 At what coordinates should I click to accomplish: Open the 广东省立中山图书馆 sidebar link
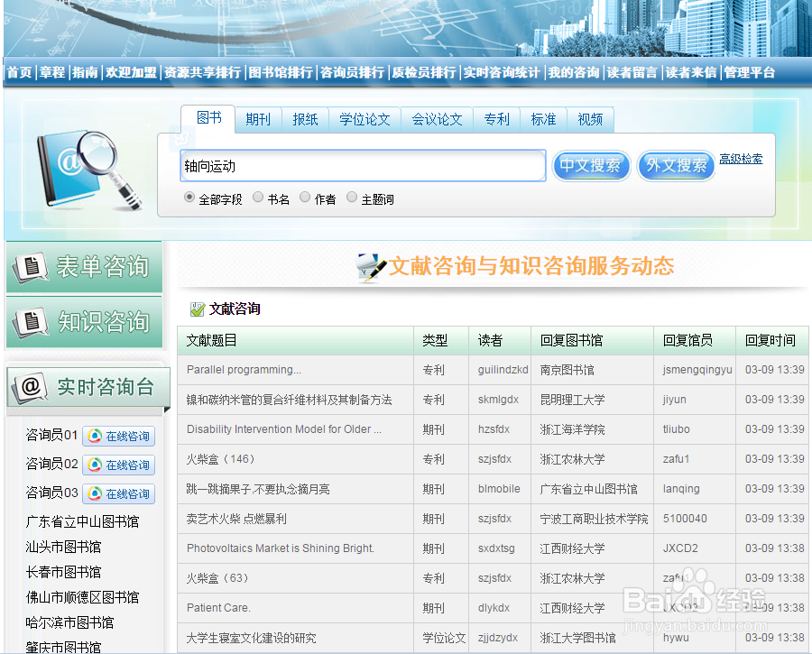point(82,521)
